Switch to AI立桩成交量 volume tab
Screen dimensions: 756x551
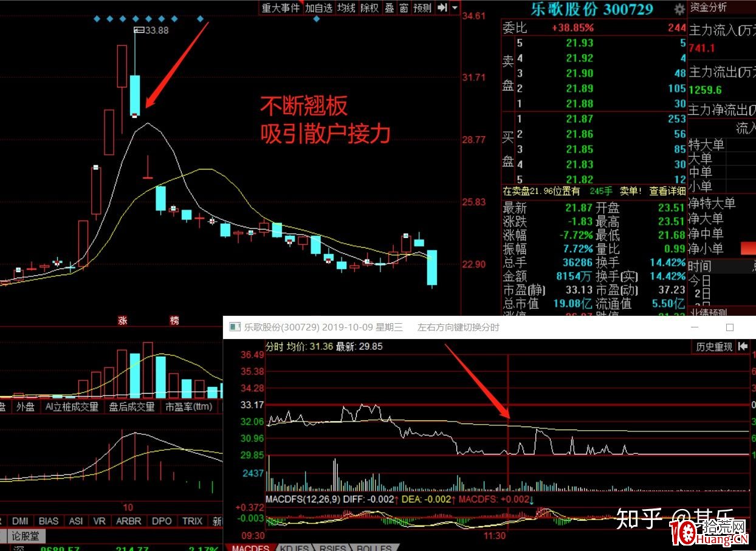tap(72, 406)
